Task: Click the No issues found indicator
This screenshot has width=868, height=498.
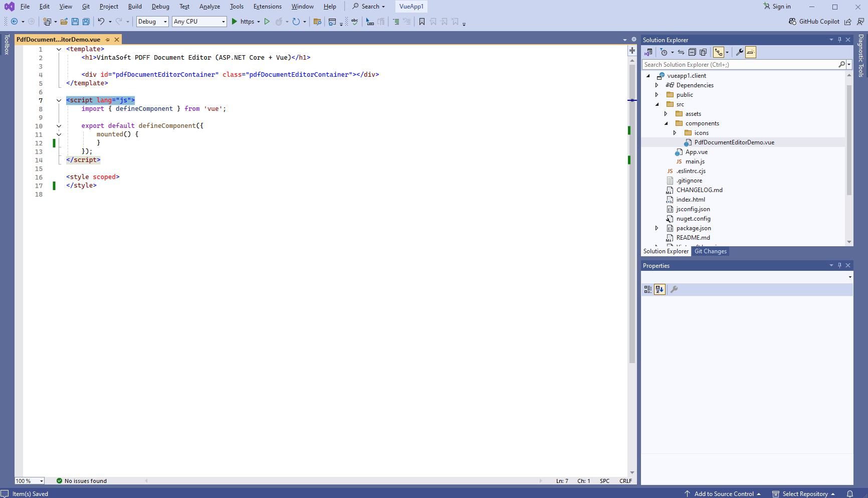Action: tap(81, 481)
